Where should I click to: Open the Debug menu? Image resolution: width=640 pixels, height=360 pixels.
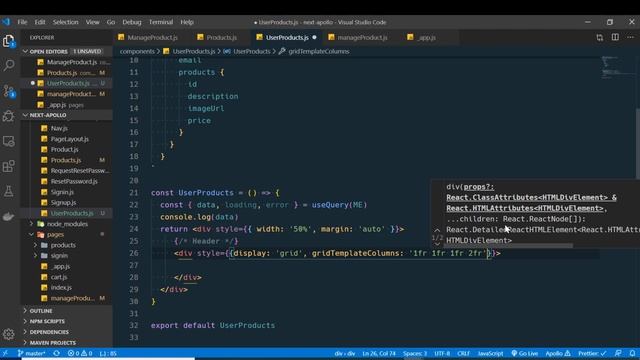coord(131,22)
